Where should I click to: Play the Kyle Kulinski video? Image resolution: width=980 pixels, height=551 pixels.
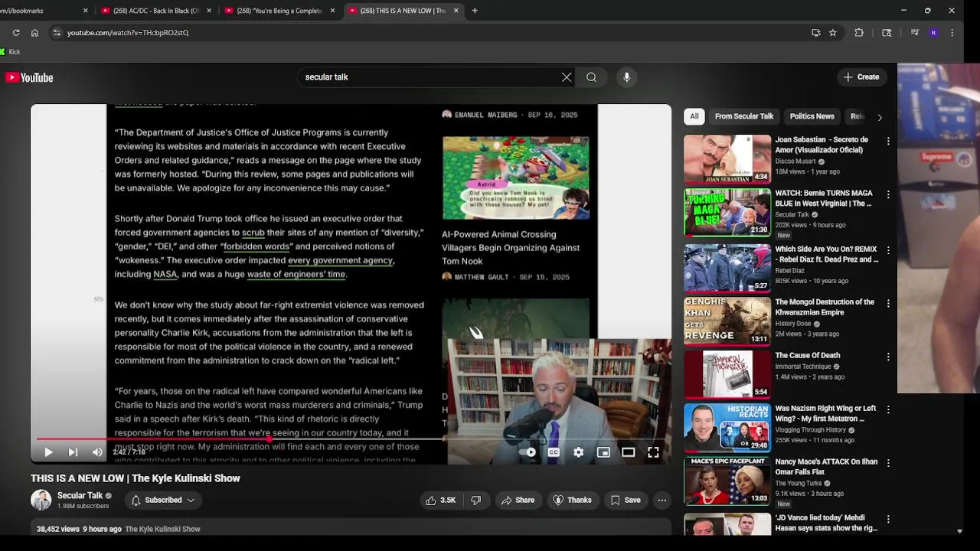point(48,452)
